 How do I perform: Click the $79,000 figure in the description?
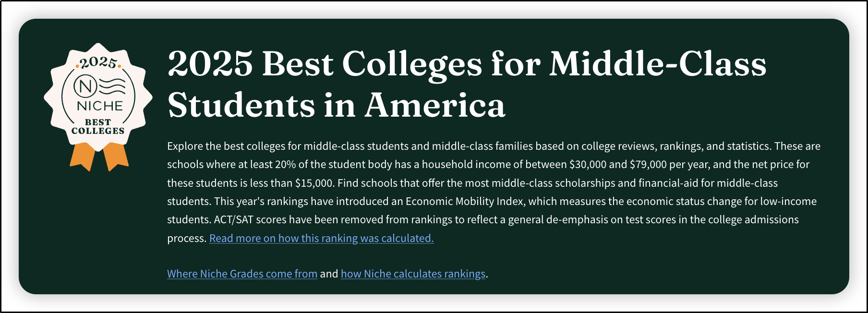pyautogui.click(x=648, y=164)
